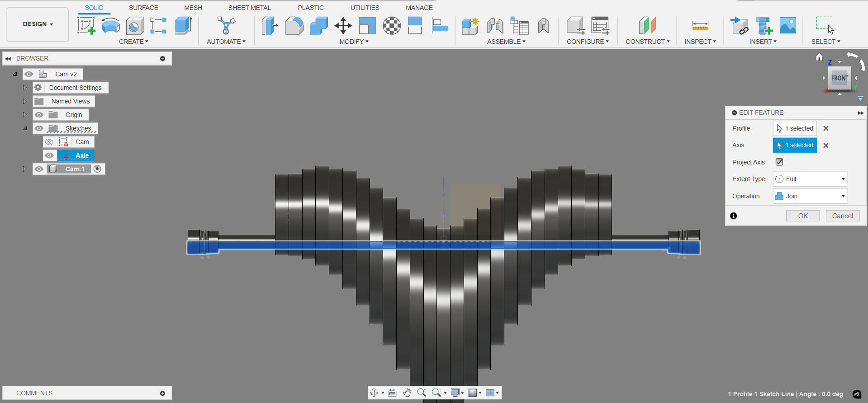868x403 pixels.
Task: Select the Press Pull tool icon
Action: coord(270,26)
